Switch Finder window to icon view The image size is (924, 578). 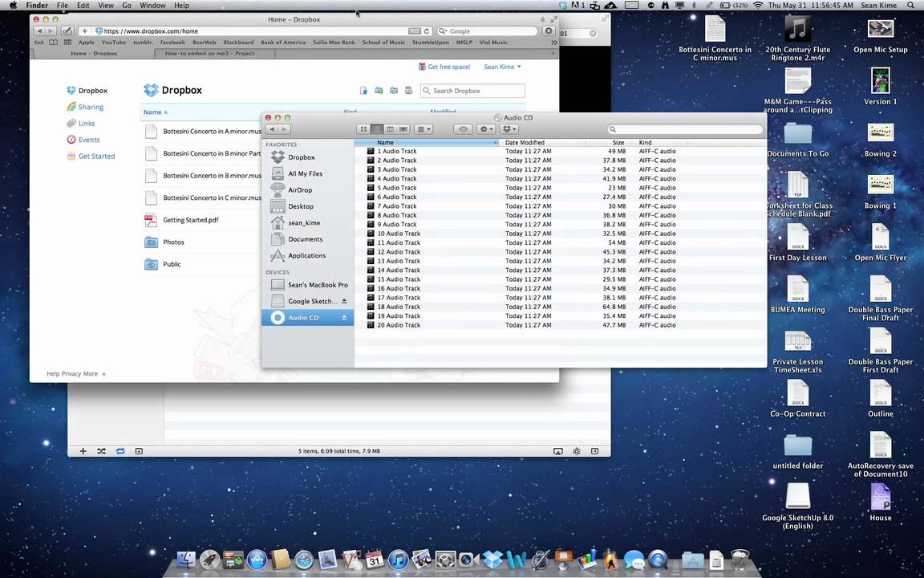point(363,129)
